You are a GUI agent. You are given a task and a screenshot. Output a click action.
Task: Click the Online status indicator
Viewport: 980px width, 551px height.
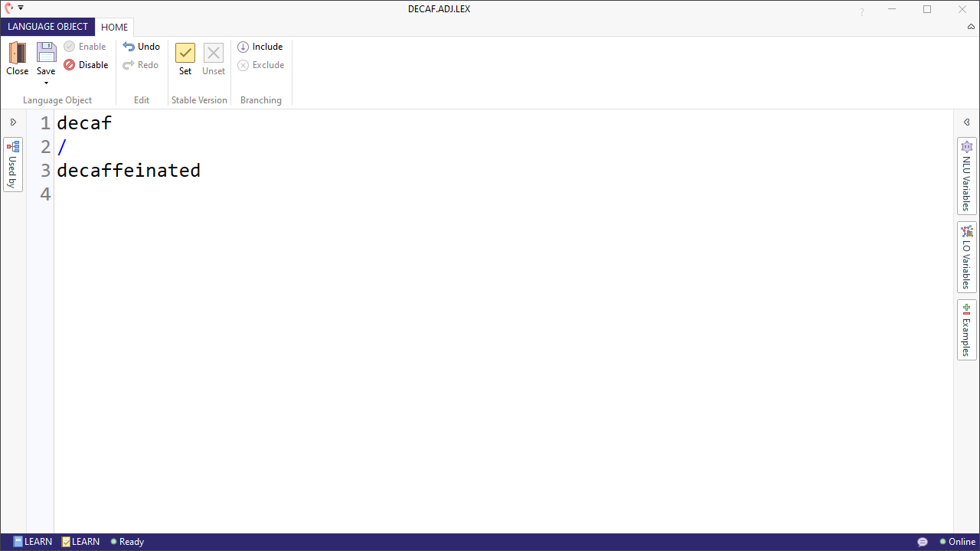[x=957, y=541]
